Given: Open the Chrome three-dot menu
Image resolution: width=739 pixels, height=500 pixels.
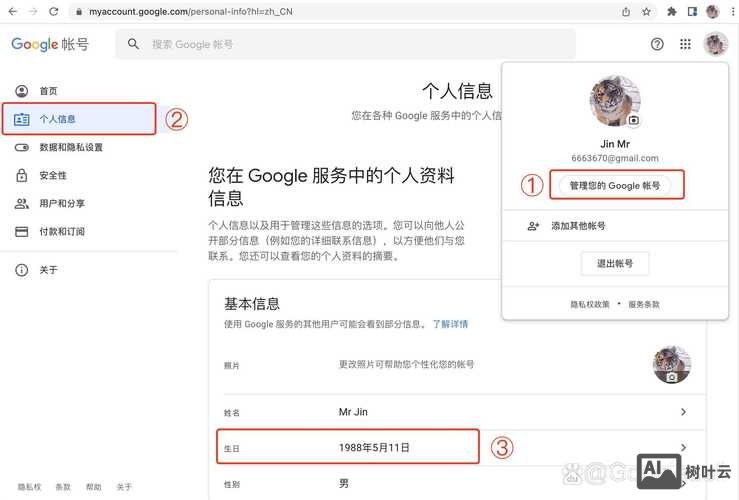Looking at the screenshot, I should point(732,11).
